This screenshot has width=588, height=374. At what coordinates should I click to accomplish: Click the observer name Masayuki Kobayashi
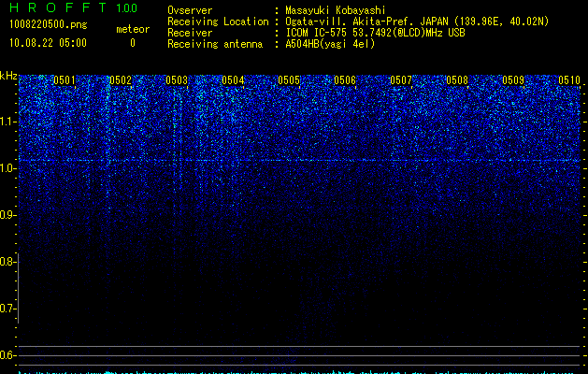[336, 10]
